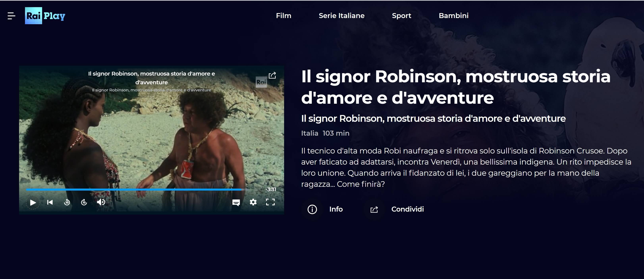644x279 pixels.
Task: Share from the video overlay share icon
Action: tap(272, 75)
